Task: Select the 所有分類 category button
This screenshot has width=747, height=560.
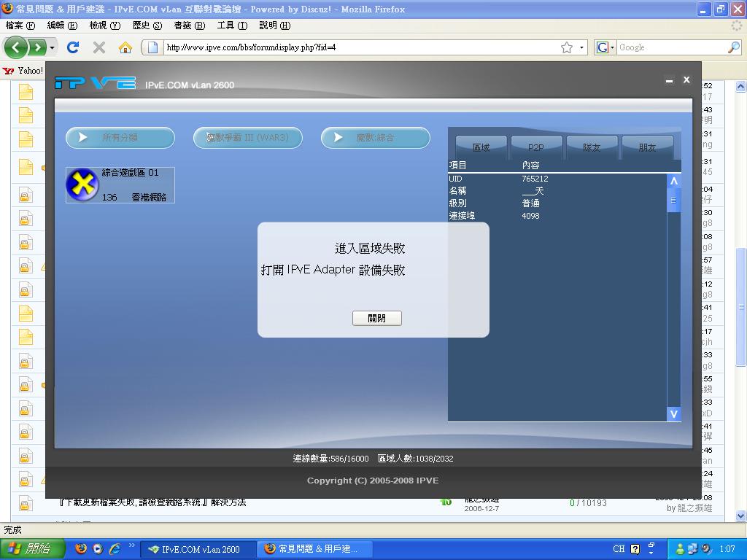Action: point(119,137)
